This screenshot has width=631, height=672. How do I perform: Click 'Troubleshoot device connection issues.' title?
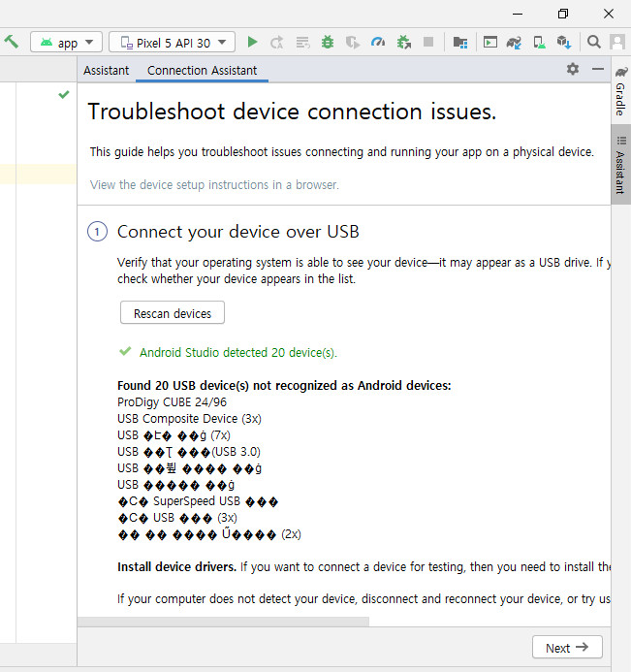[x=292, y=112]
